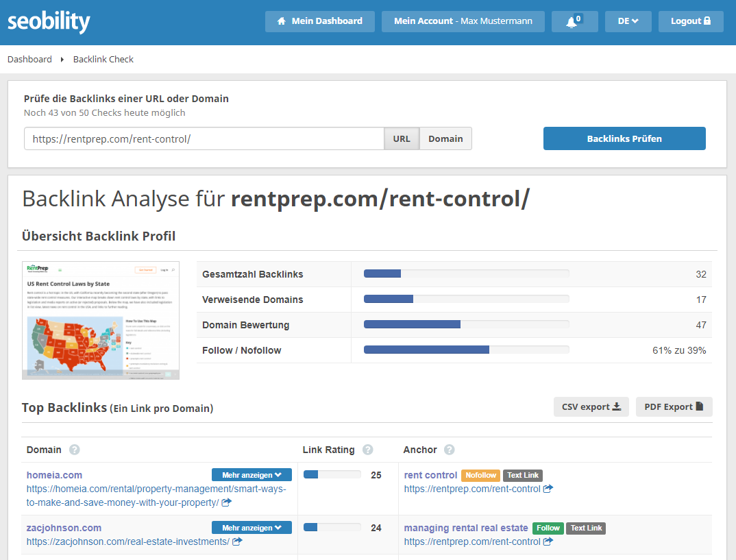Image resolution: width=736 pixels, height=560 pixels.
Task: Click the Gesamtzahl Backlinks value 32
Action: pos(701,274)
